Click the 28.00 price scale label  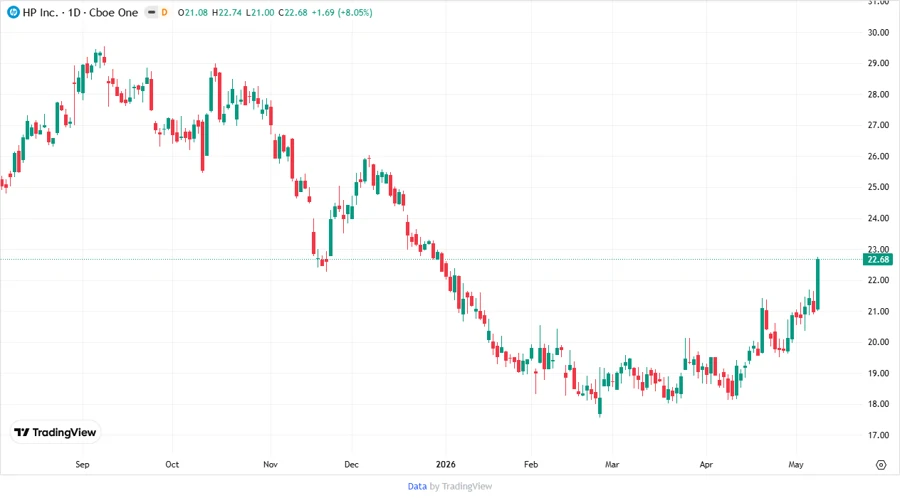click(878, 95)
